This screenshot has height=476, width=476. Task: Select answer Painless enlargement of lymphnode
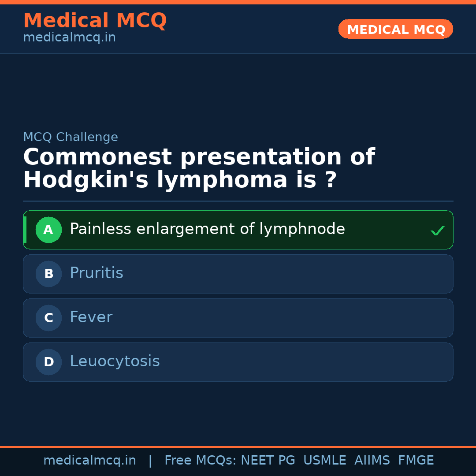click(x=207, y=229)
